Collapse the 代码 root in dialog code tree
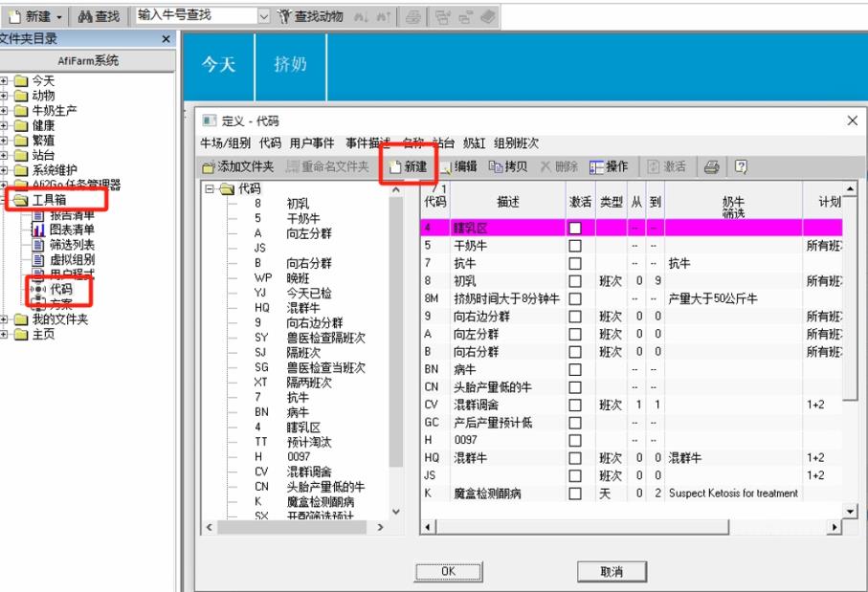The image size is (868, 592). point(210,188)
